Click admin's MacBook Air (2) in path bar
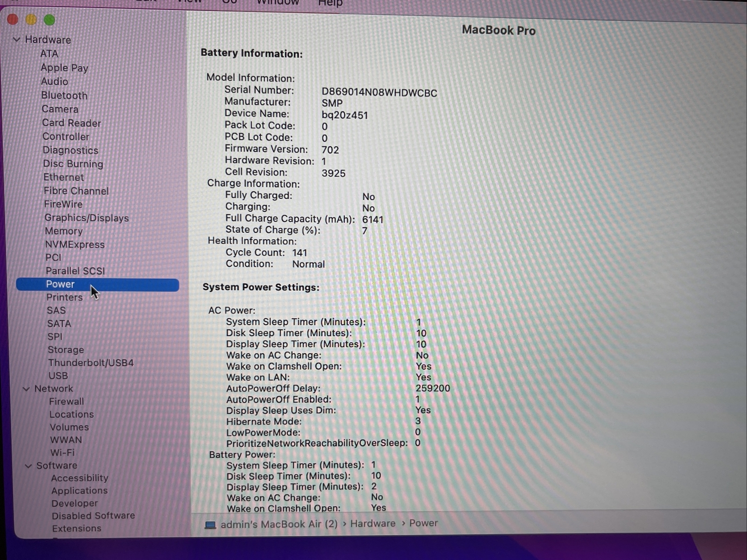Image resolution: width=747 pixels, height=560 pixels. [279, 524]
